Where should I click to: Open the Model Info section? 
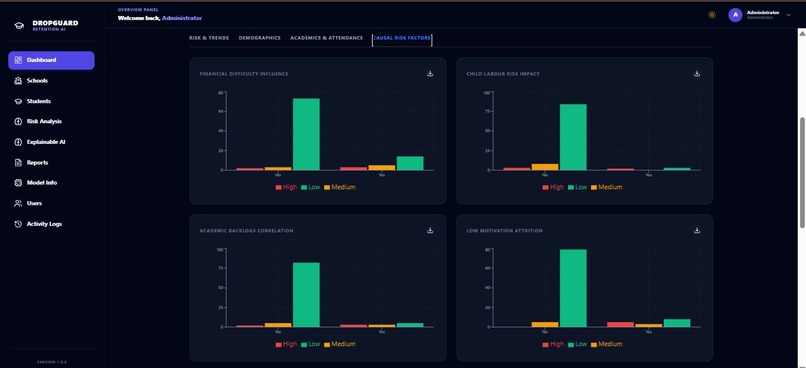tap(51, 182)
